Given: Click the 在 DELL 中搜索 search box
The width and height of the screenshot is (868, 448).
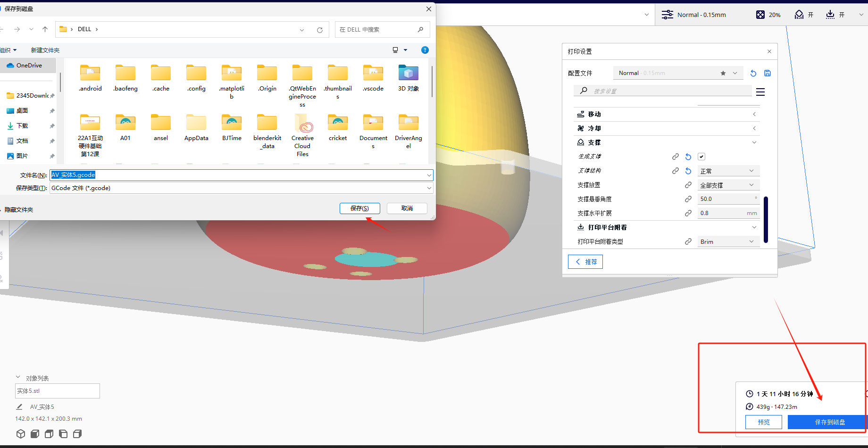Looking at the screenshot, I should click(382, 30).
